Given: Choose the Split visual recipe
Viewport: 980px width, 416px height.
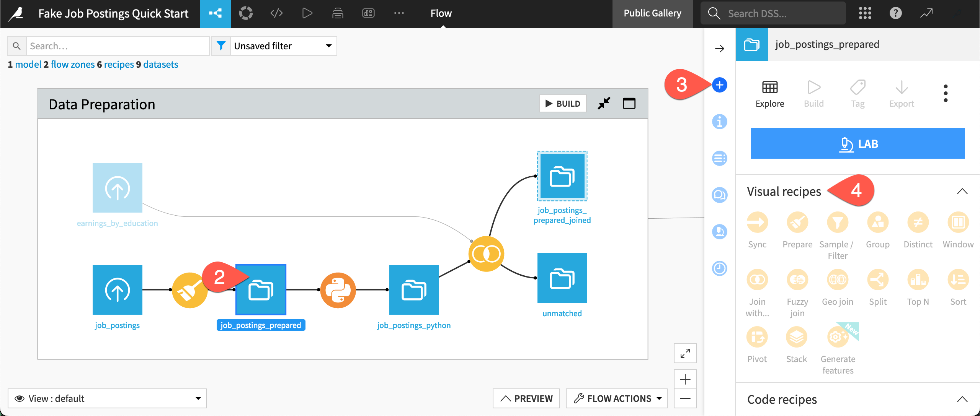Looking at the screenshot, I should tap(878, 288).
